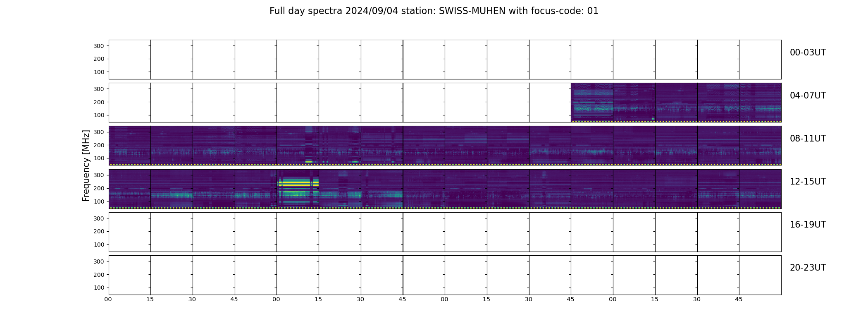Screen dimensions: 868x331
Task: Click the '200' tick of the 08-11UT row
Action: pos(99,145)
